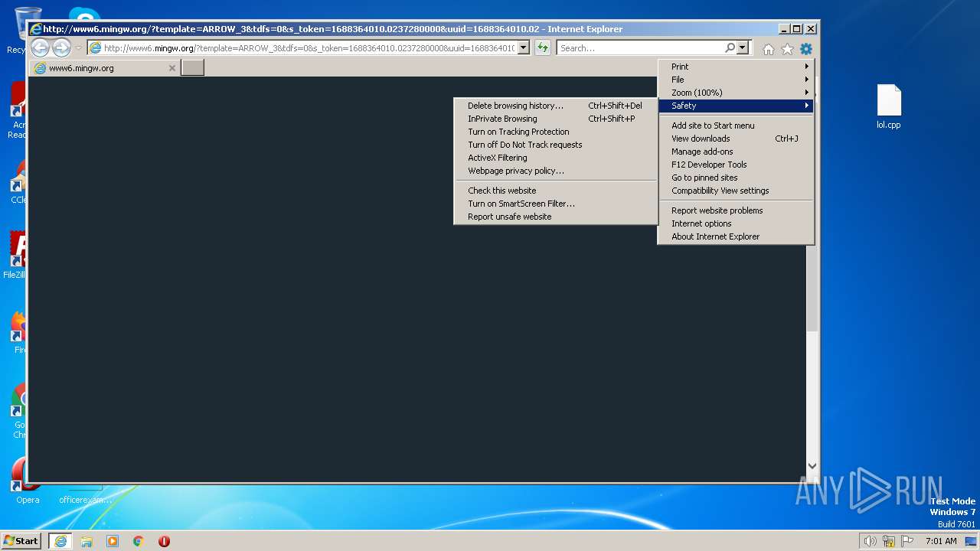Select the Safety menu item

click(736, 106)
